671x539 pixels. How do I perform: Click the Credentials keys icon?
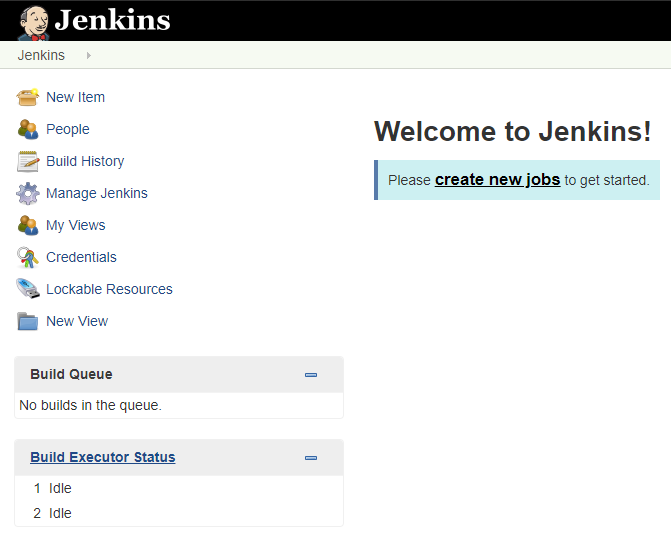(28, 257)
